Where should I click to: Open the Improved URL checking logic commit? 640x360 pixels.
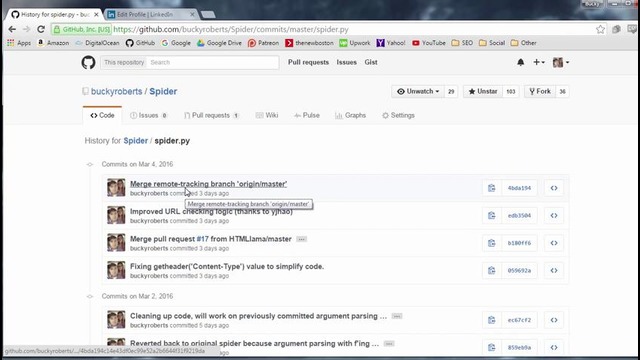click(211, 211)
